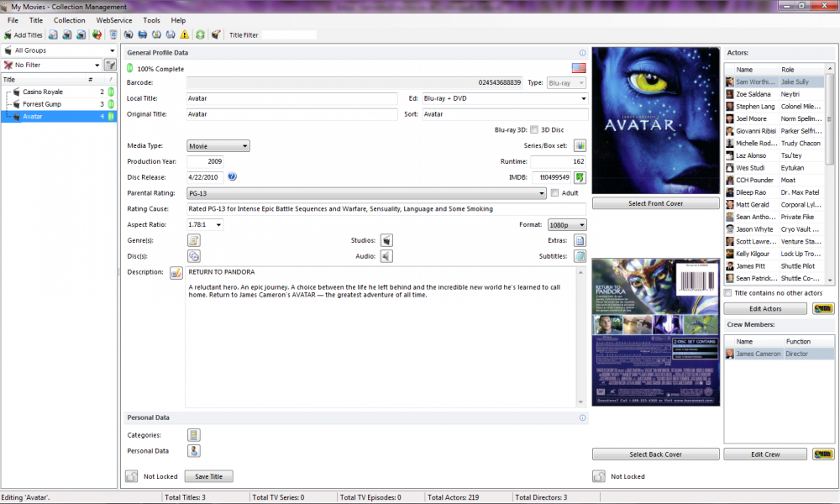Open the Studios icon button
840x504 pixels.
(x=386, y=241)
